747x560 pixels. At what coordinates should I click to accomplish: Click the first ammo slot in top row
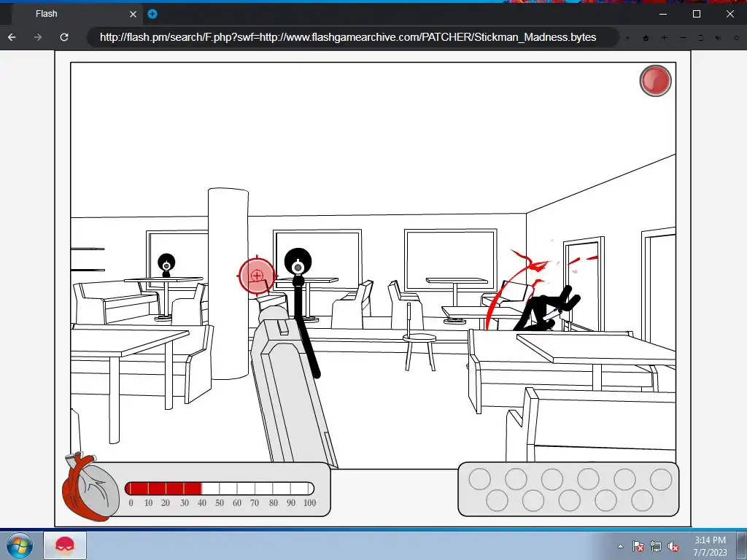point(480,479)
